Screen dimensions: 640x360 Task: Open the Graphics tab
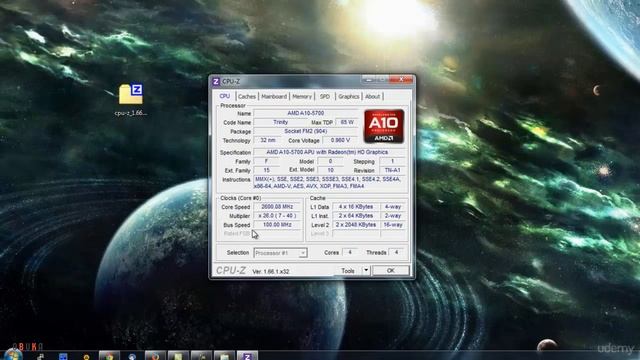point(349,97)
